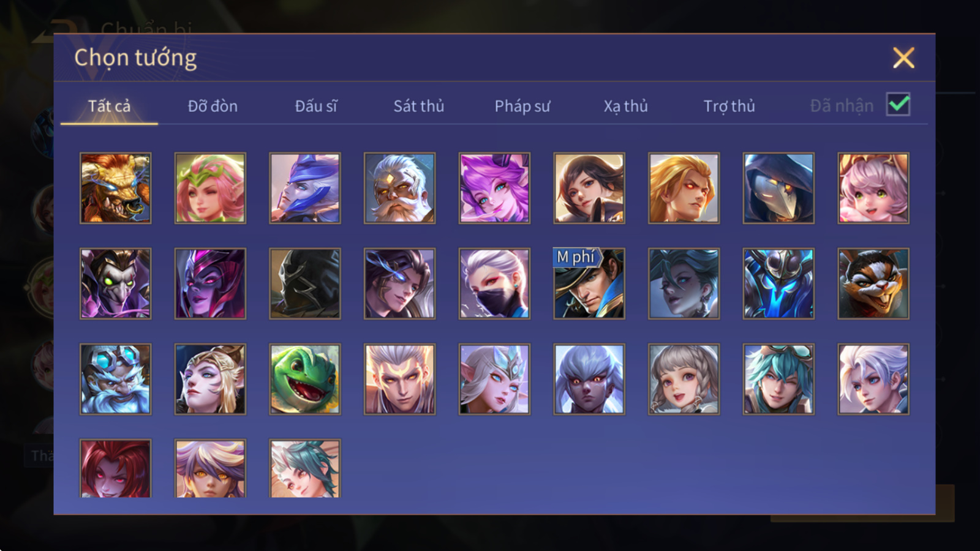Image resolution: width=980 pixels, height=551 pixels.
Task: Pick the goggles-wearing teal-haired hero
Action: (778, 379)
